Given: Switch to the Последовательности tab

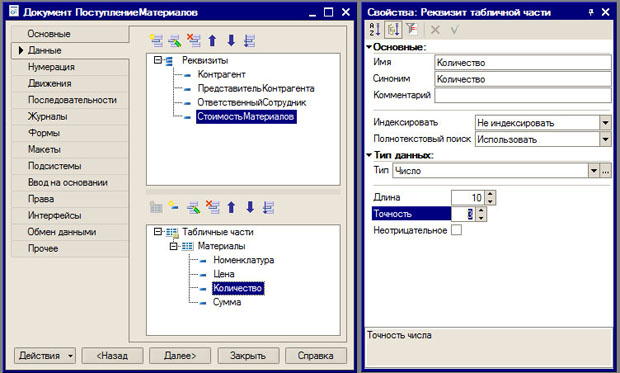Looking at the screenshot, I should click(70, 100).
